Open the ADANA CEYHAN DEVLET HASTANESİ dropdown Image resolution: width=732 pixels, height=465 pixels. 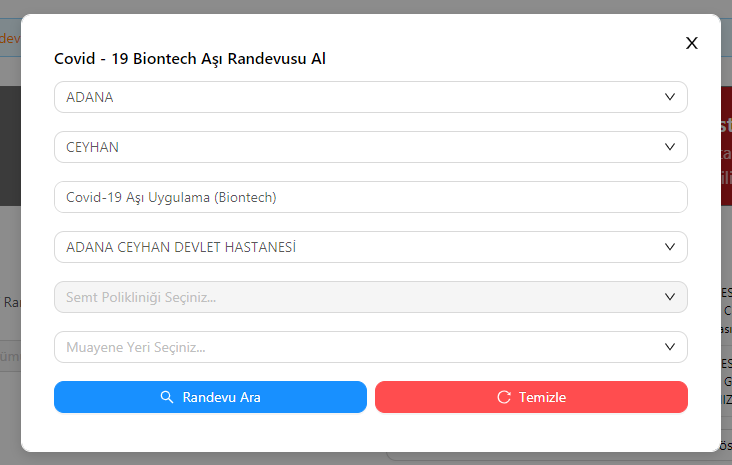coord(370,247)
